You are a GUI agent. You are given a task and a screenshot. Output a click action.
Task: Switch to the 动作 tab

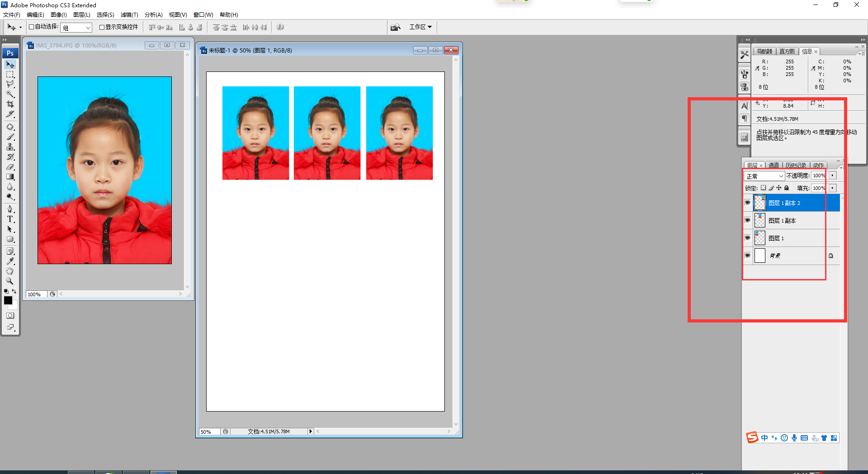click(x=818, y=165)
